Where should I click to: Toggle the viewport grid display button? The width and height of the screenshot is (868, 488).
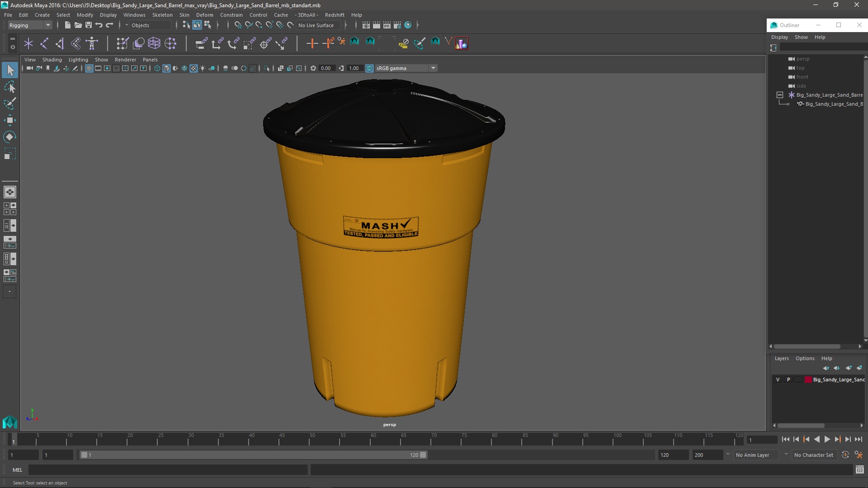(89, 68)
